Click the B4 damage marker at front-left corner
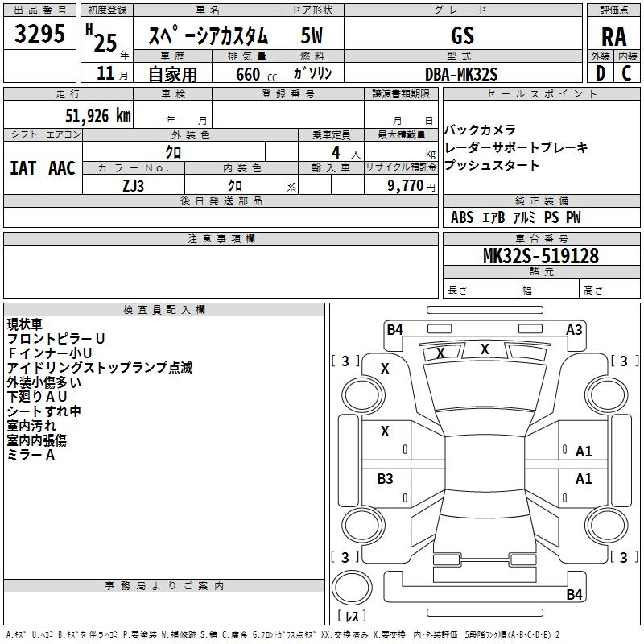Screen dimensions: 644x644 [394, 329]
